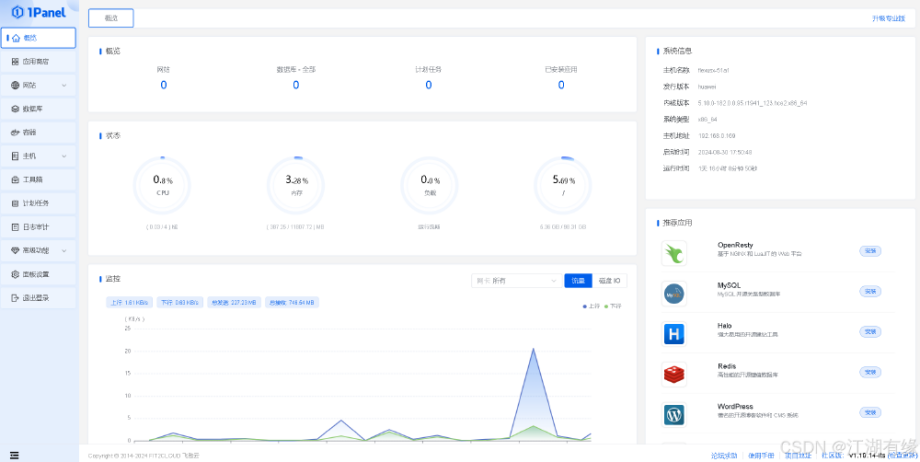Click the kernel version value
This screenshot has height=462, width=920.
point(752,103)
